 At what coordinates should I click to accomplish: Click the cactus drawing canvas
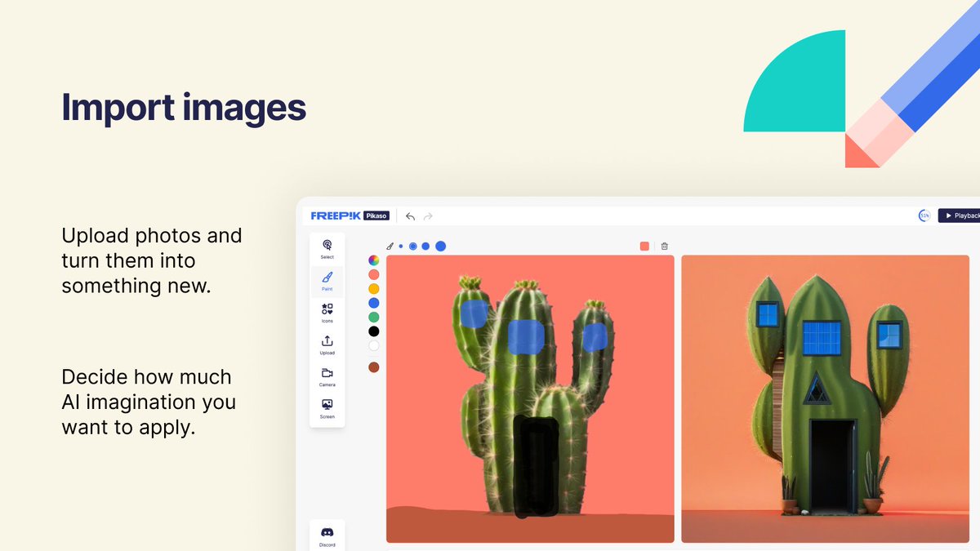coord(530,399)
